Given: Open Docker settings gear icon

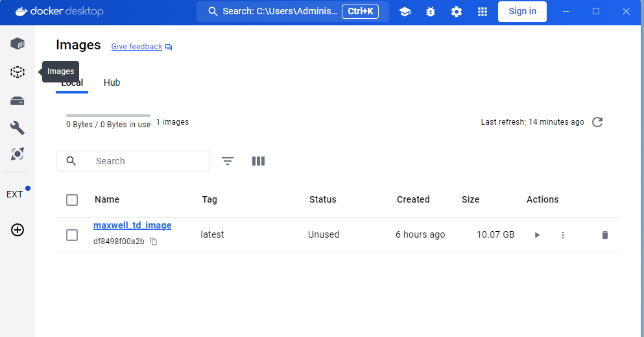Looking at the screenshot, I should [457, 12].
